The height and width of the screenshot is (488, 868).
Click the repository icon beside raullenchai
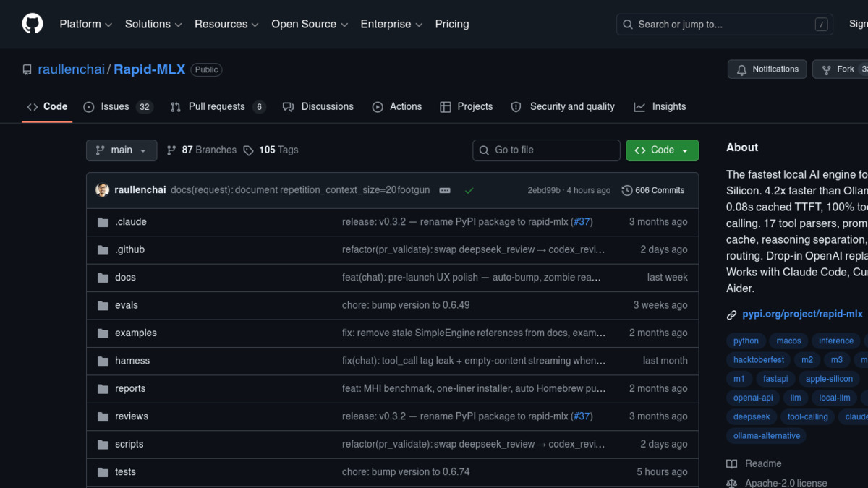click(27, 70)
